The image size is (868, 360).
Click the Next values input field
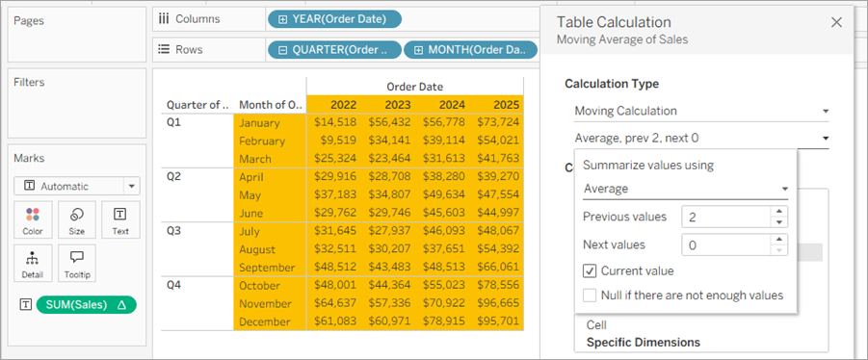coord(726,245)
